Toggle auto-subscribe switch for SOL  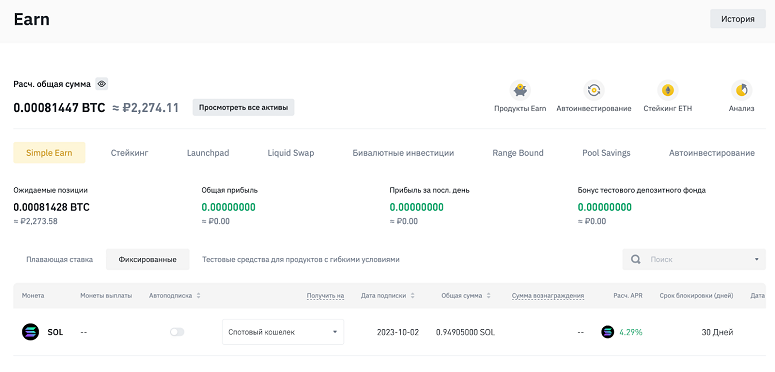[177, 332]
